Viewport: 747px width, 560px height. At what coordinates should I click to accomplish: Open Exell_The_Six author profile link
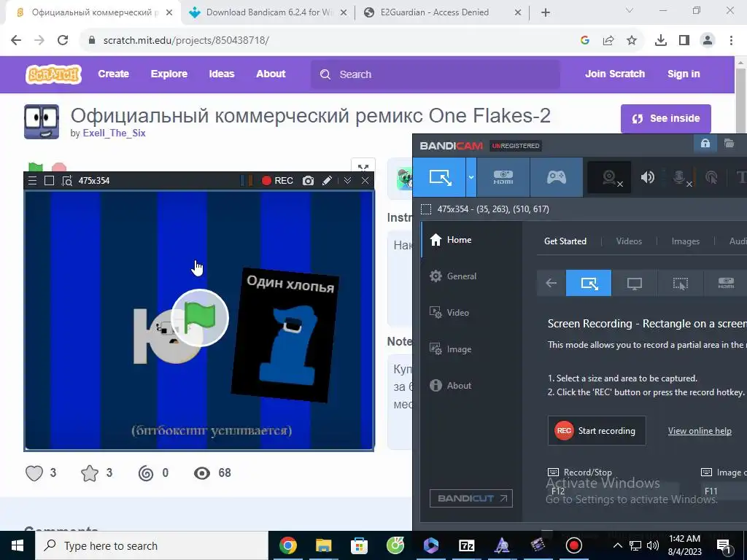point(114,133)
